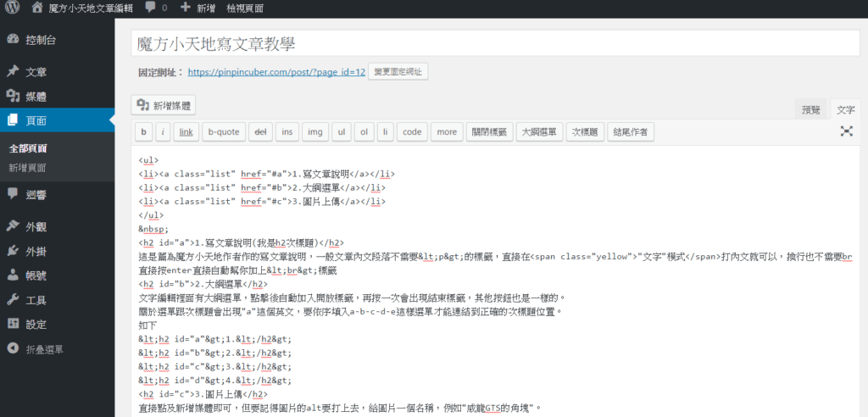Image resolution: width=868 pixels, height=417 pixels.
Task: Click the h2 id="b" heading line
Action: pos(203,284)
